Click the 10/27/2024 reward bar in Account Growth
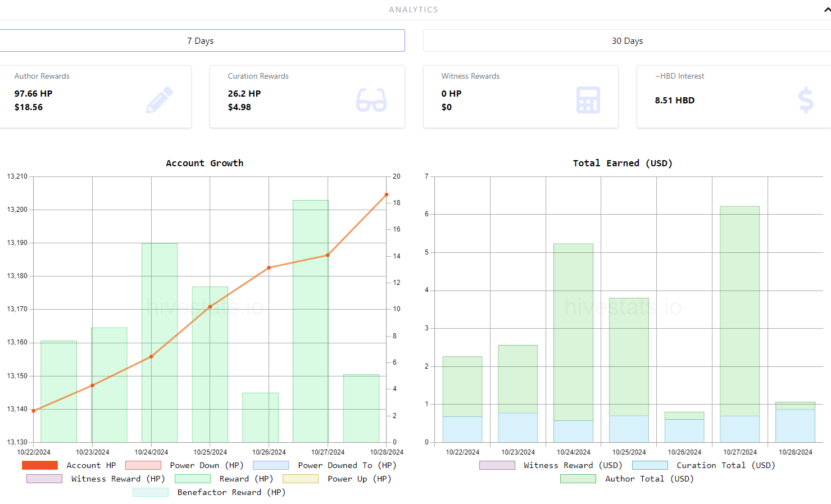The image size is (831, 504). [311, 321]
